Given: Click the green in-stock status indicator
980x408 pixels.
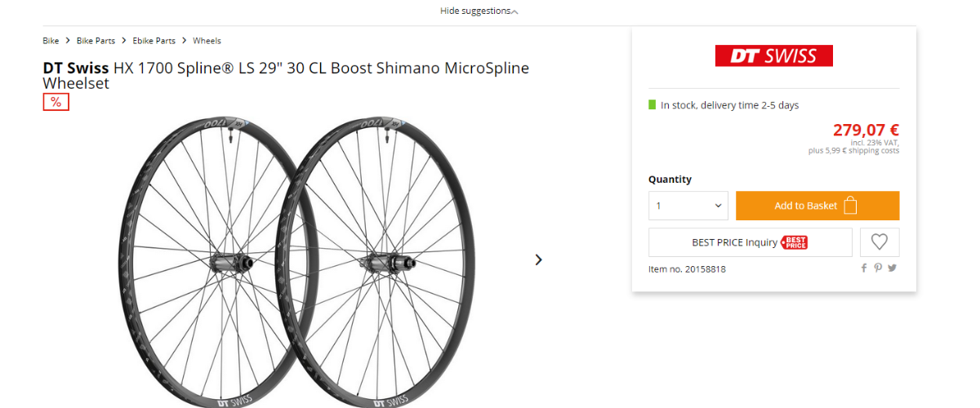Looking at the screenshot, I should [652, 105].
